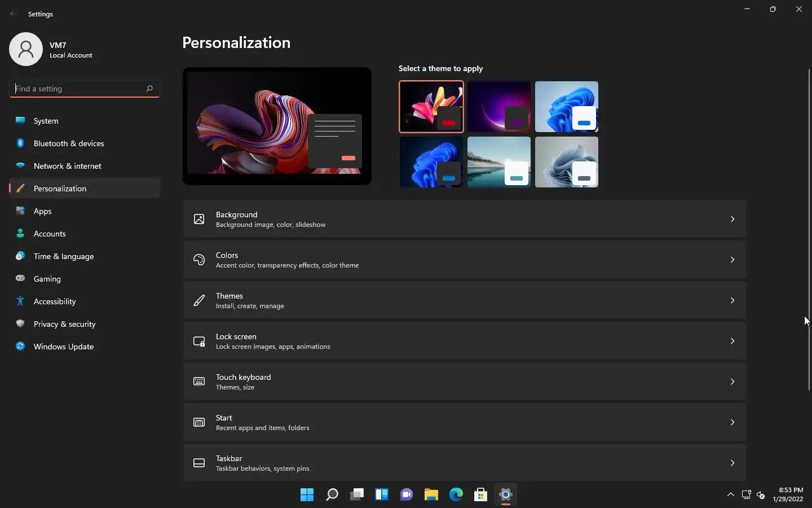Open Gaming settings category
The width and height of the screenshot is (812, 508).
[x=85, y=279]
